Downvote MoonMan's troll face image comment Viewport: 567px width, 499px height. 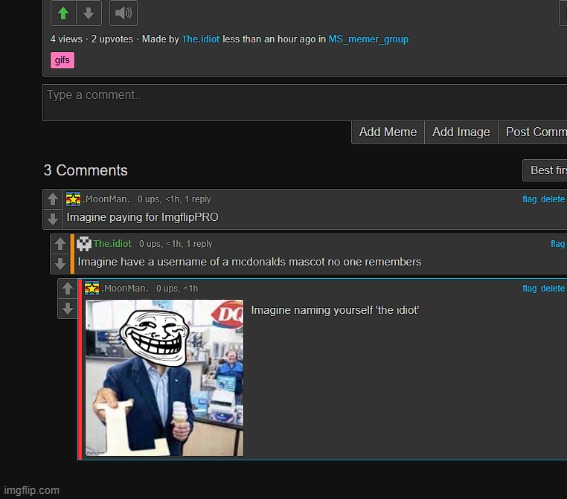click(x=68, y=308)
